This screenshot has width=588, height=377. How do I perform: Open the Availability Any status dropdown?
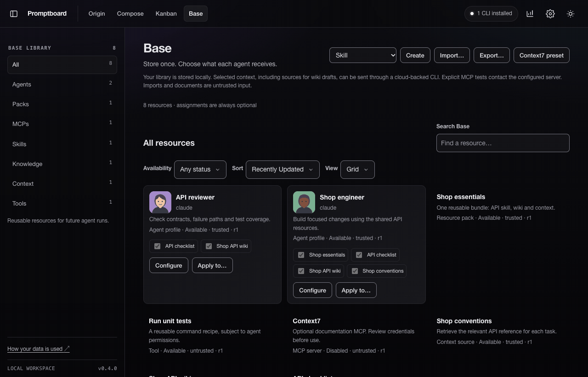point(200,170)
